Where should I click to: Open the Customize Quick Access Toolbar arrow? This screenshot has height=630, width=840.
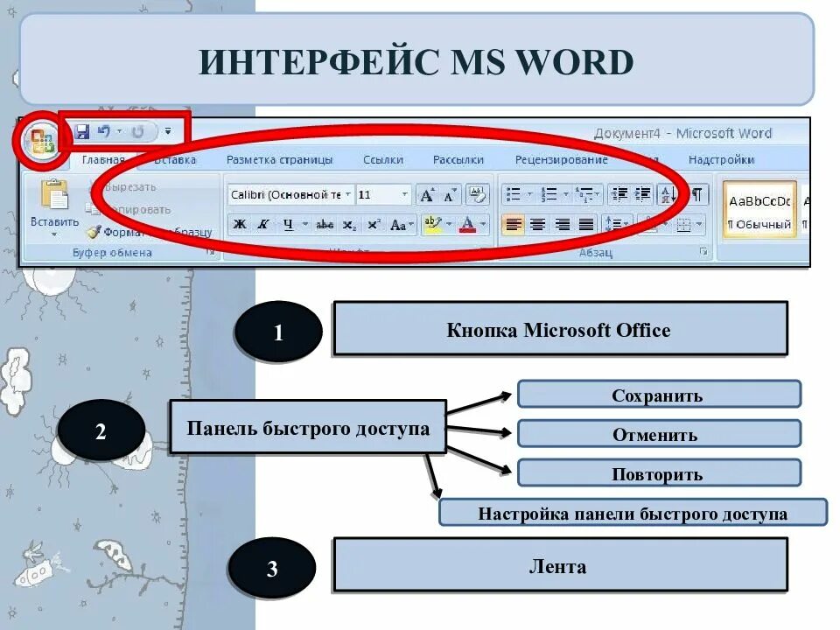pyautogui.click(x=168, y=131)
